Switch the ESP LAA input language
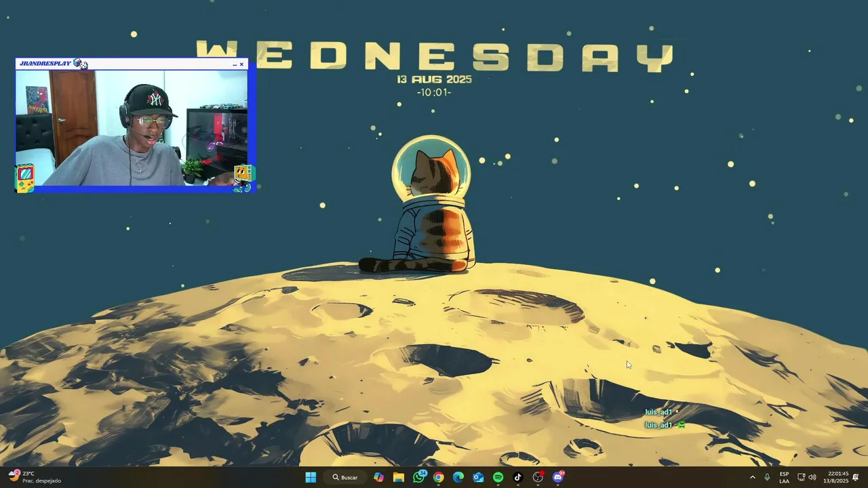The width and height of the screenshot is (868, 488). tap(784, 477)
